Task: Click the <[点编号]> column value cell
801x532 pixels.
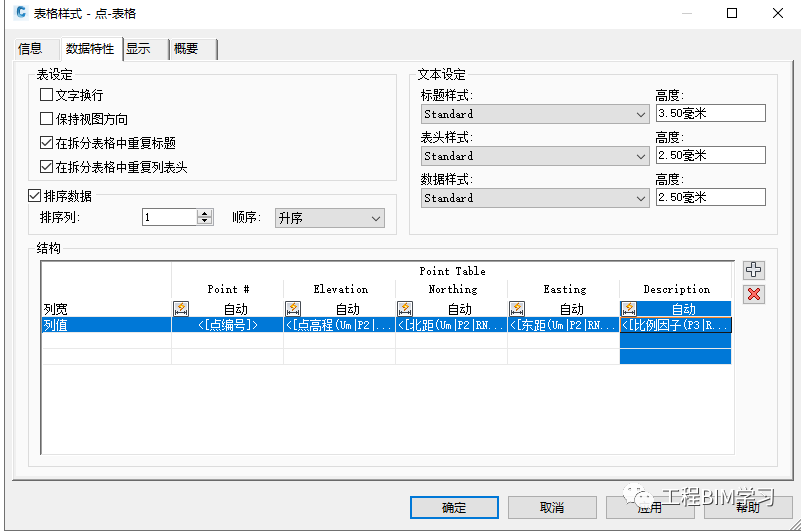Action: [228, 325]
